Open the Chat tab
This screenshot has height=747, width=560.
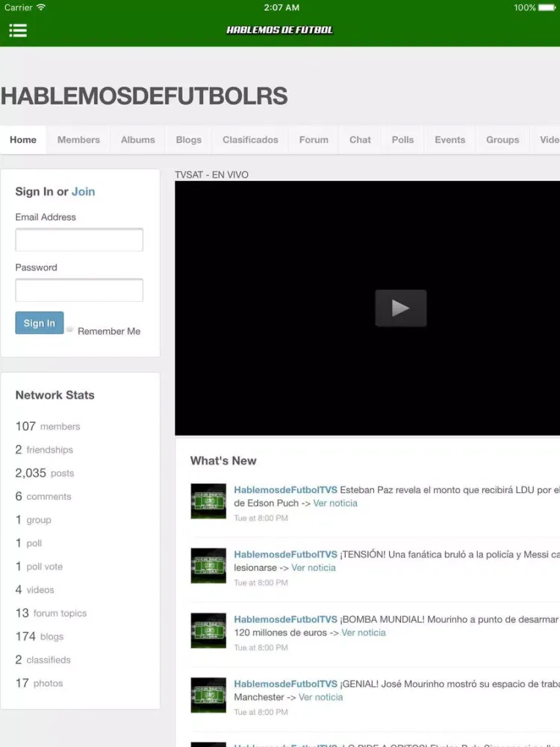(x=360, y=140)
